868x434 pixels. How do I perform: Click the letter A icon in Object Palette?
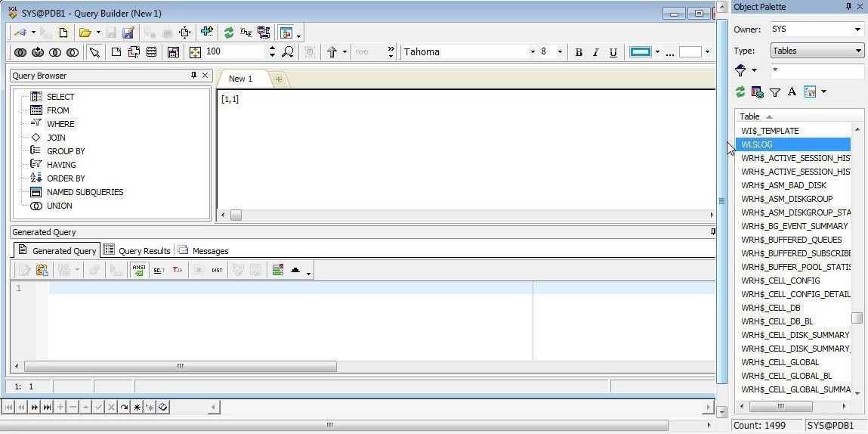(x=792, y=92)
